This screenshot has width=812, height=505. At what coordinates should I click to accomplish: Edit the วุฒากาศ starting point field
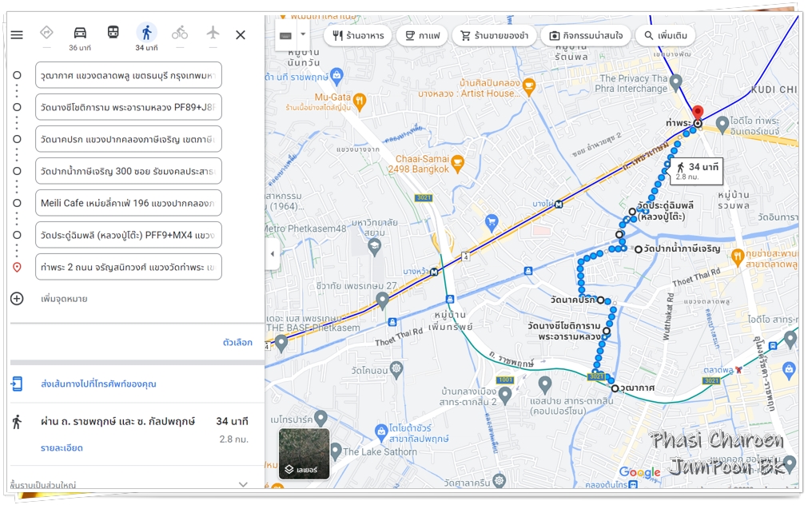point(129,75)
